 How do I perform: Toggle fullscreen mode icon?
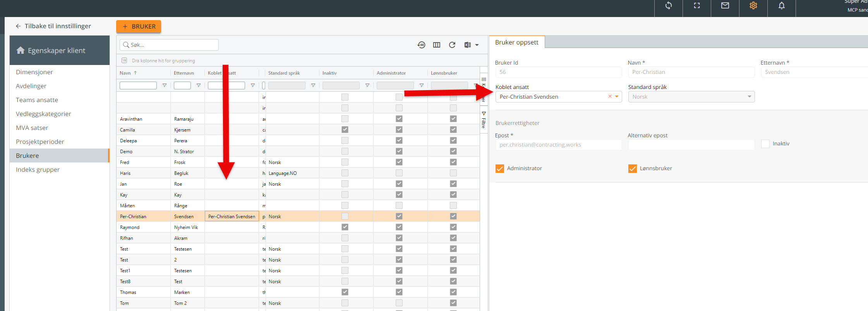(697, 5)
